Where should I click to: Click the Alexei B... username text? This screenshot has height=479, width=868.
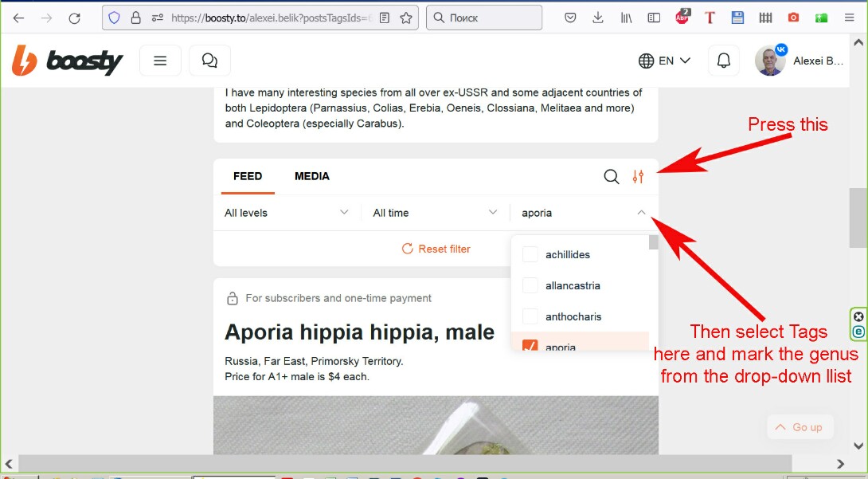pos(818,61)
